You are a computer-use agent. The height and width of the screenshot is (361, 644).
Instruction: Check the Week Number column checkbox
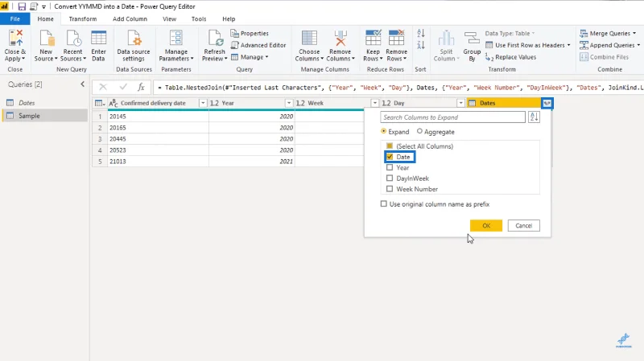390,189
